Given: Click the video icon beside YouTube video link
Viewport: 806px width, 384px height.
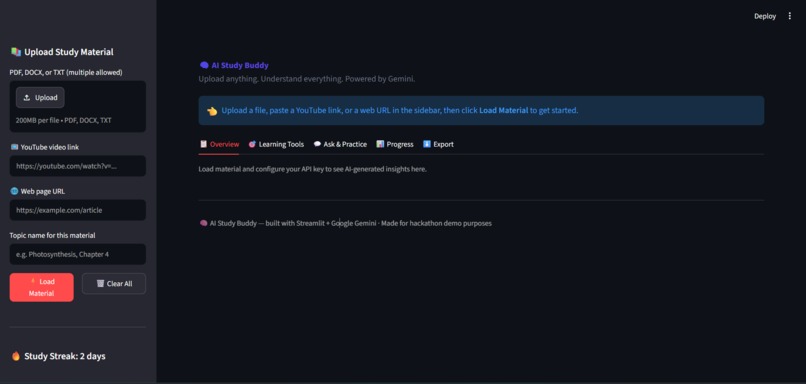Looking at the screenshot, I should [x=14, y=147].
